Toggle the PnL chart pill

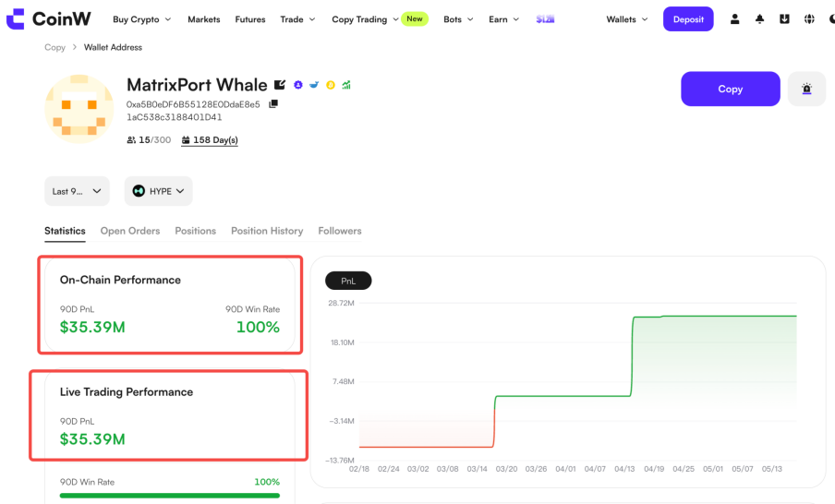348,281
